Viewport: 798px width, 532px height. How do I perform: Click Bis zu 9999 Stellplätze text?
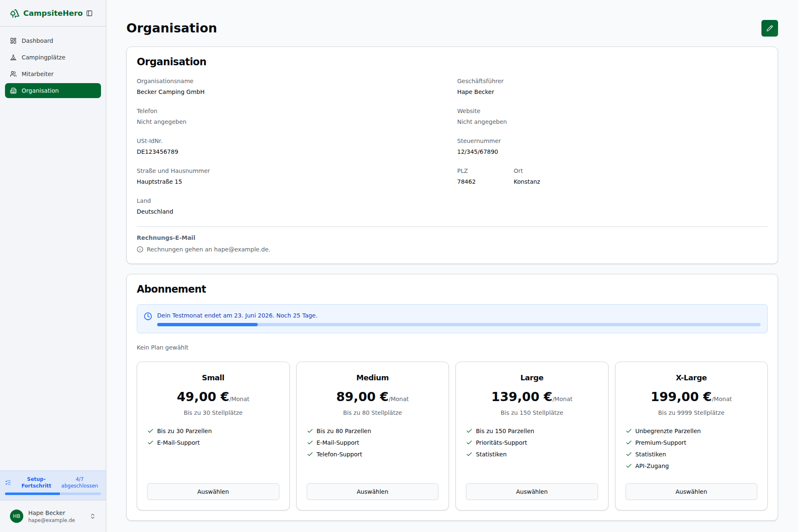(x=691, y=413)
